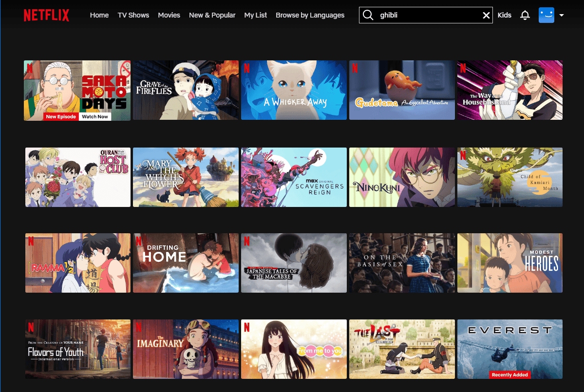584x392 pixels.
Task: Open Everest title card
Action: [510, 349]
